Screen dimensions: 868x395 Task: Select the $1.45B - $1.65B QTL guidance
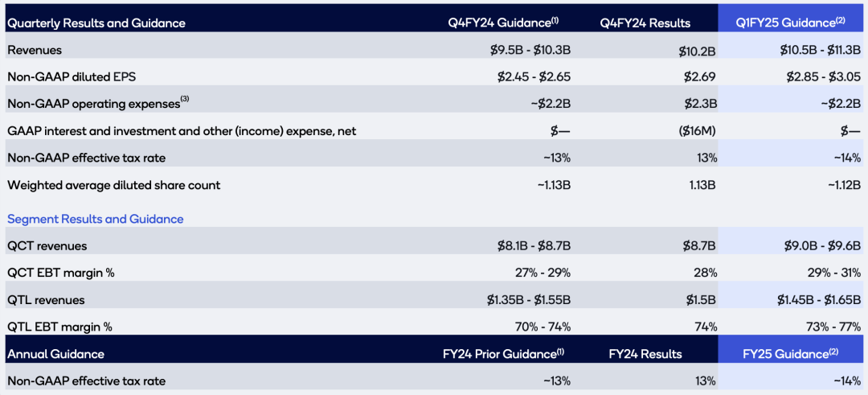pyautogui.click(x=814, y=300)
